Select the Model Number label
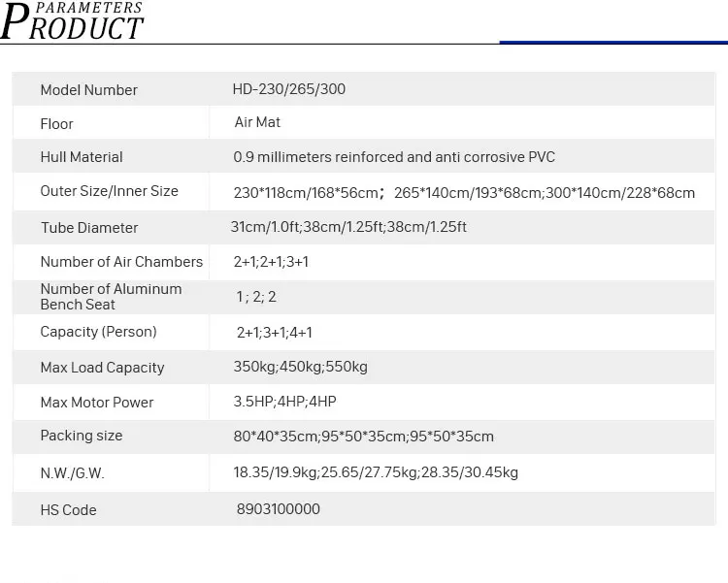 (88, 89)
